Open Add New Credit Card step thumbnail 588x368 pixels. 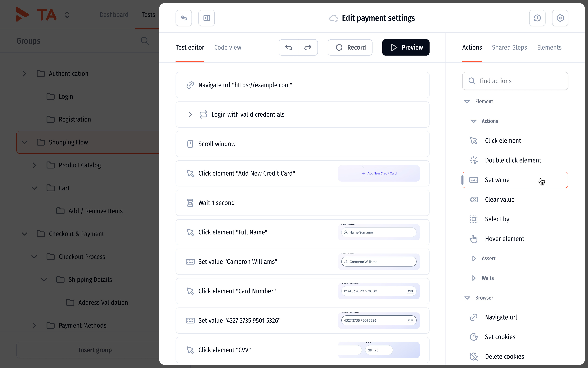coord(379,174)
